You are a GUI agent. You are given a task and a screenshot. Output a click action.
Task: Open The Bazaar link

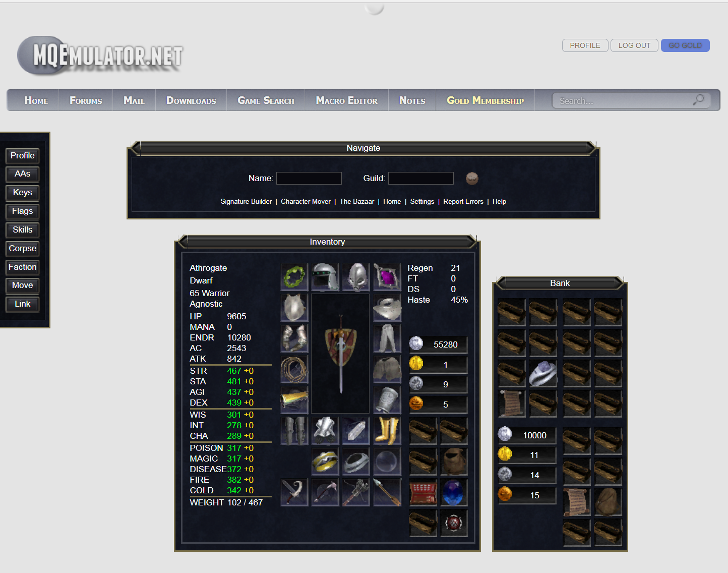357,201
